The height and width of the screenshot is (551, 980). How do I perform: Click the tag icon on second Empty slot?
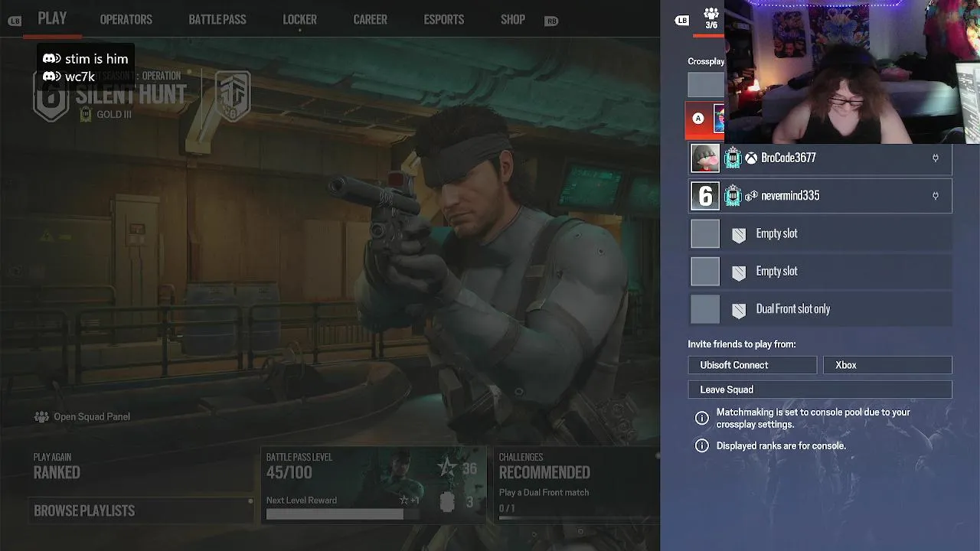tap(739, 272)
